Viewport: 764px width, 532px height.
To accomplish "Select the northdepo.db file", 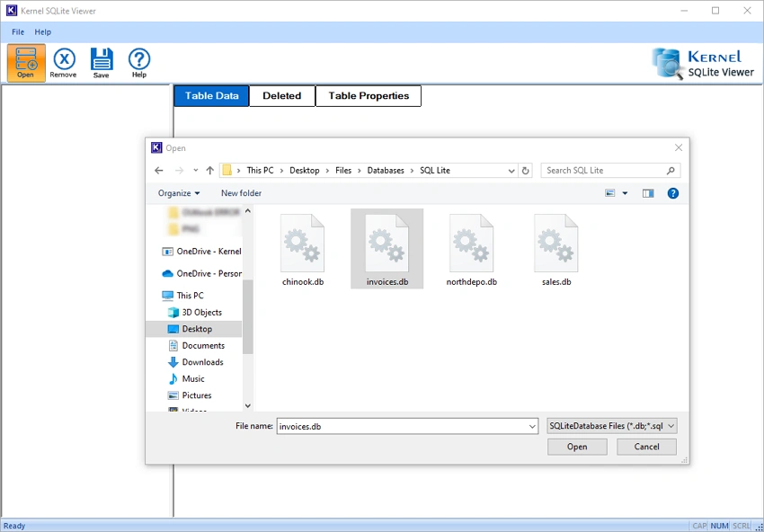I will pos(471,250).
